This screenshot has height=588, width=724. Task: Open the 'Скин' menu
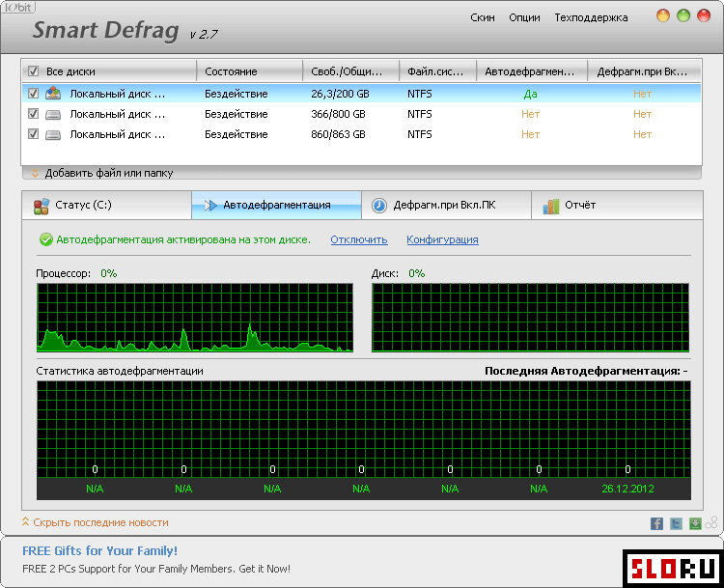[483, 17]
